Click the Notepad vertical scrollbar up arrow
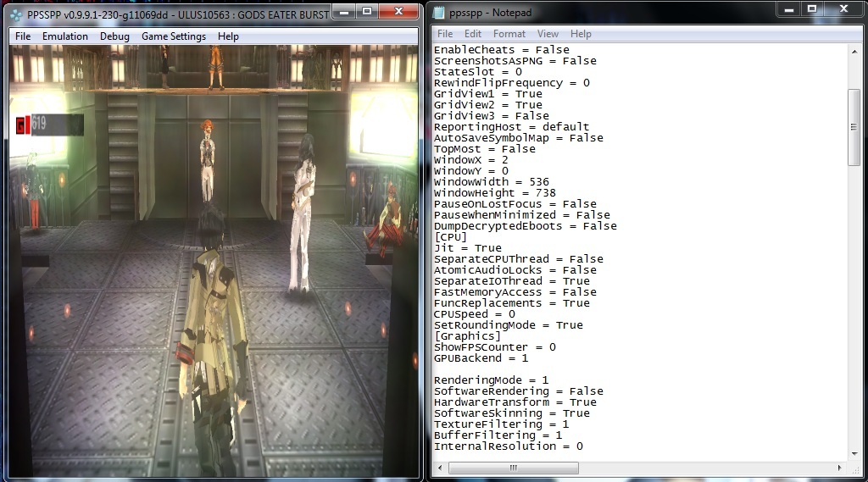Image resolution: width=868 pixels, height=482 pixels. pyautogui.click(x=854, y=51)
